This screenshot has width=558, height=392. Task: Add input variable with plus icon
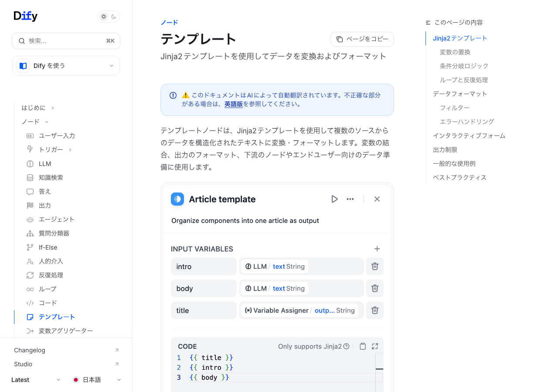(377, 249)
